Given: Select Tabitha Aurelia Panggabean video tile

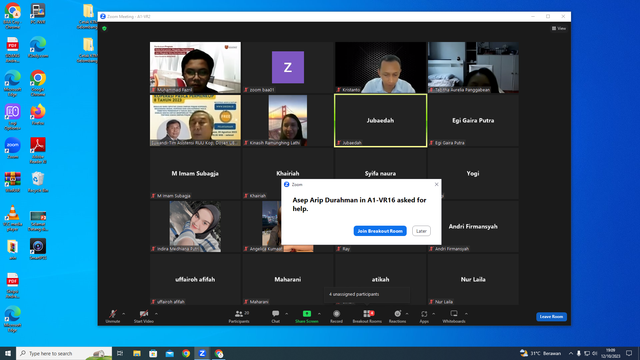Looking at the screenshot, I should (473, 67).
